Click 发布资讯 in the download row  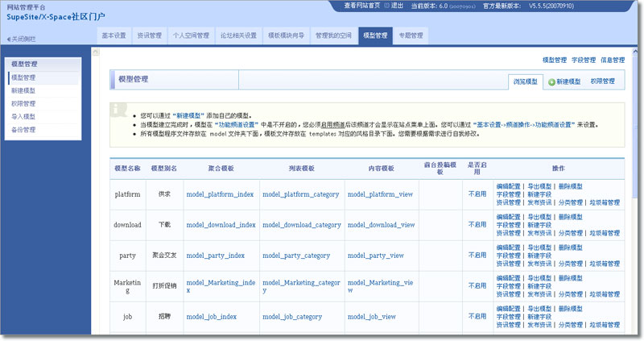coord(539,233)
